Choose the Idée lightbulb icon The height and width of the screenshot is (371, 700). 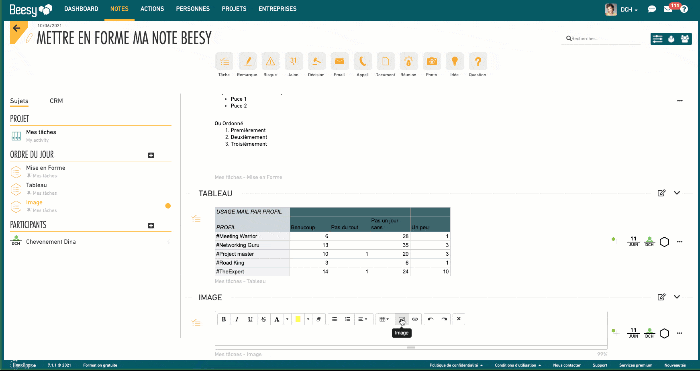pos(454,61)
